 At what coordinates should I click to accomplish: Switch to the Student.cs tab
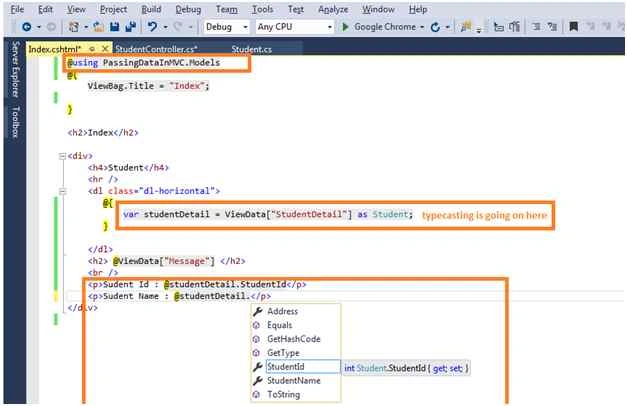point(252,49)
